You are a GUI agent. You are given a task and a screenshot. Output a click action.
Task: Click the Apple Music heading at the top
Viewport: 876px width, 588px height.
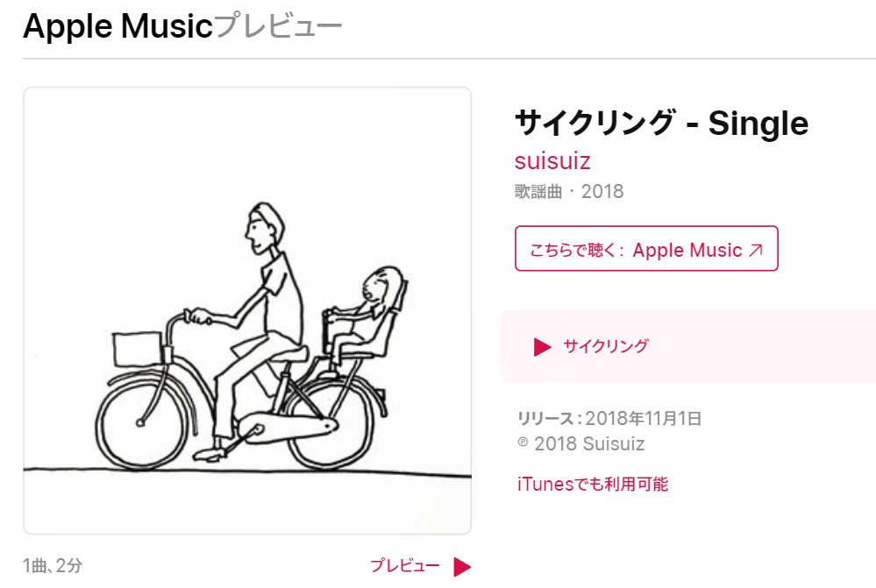[118, 26]
